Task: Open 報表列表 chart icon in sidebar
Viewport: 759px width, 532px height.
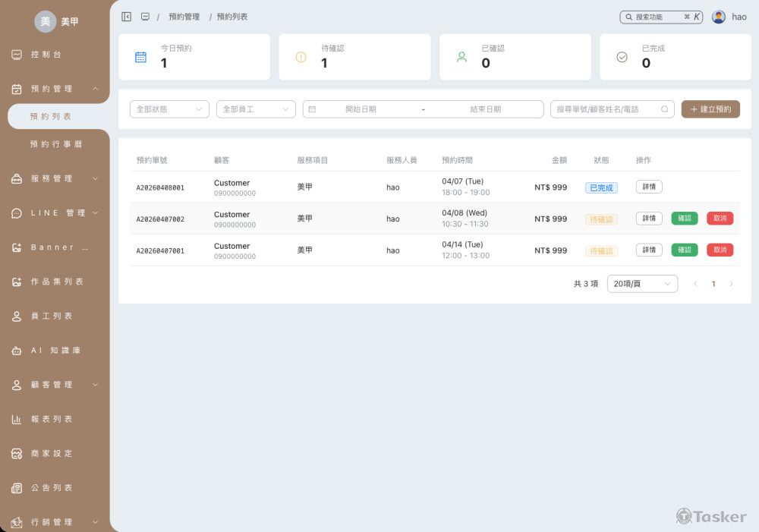Action: (x=17, y=419)
